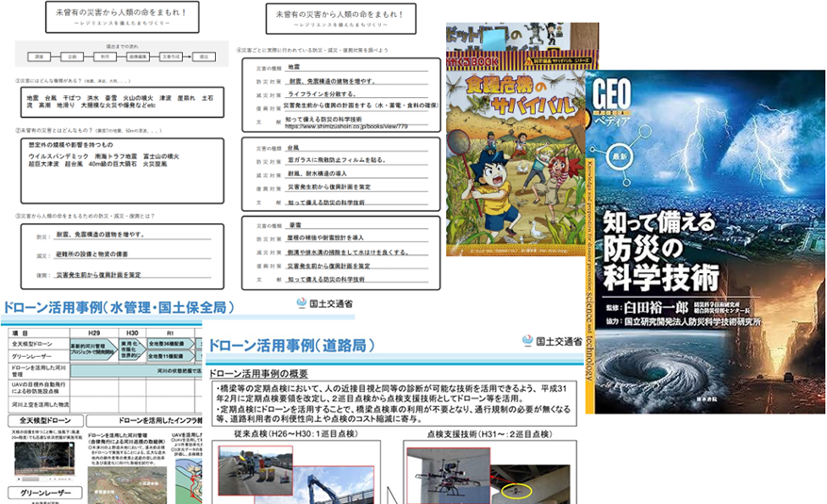
Task: Click the グリーンレーザー row in the table
Action: (40, 356)
